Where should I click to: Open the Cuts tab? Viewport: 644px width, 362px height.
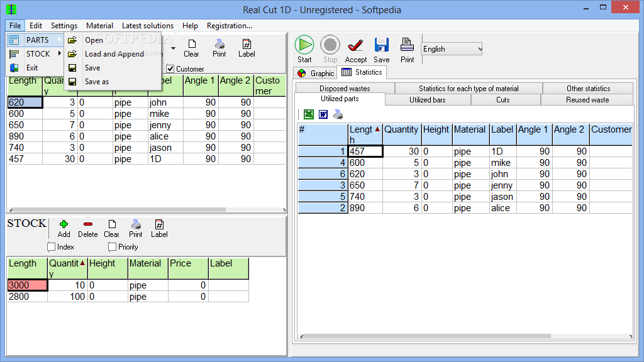[x=502, y=100]
